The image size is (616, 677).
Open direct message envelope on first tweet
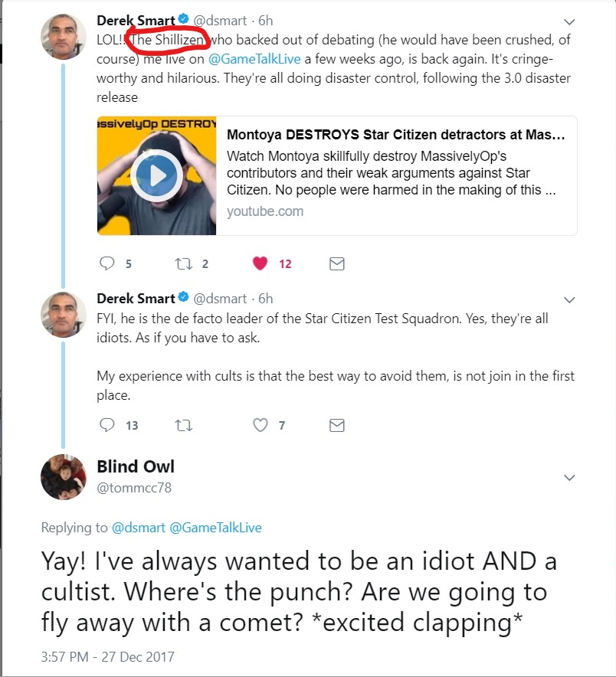click(x=336, y=263)
